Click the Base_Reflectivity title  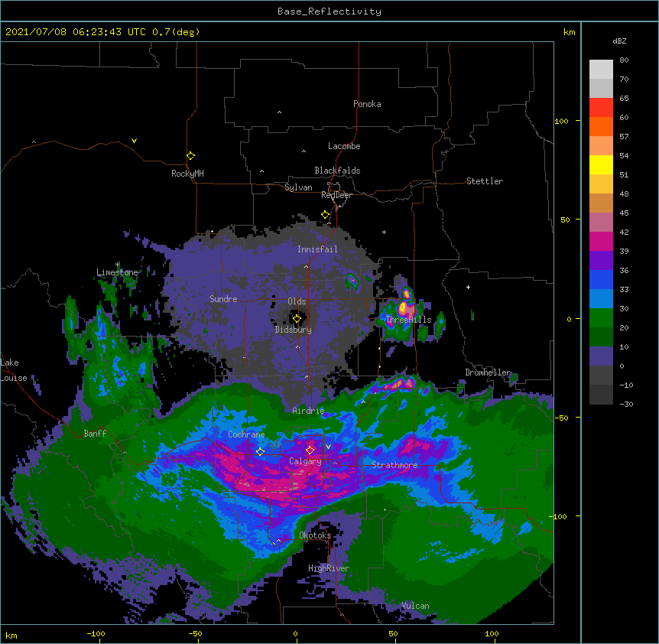[329, 11]
